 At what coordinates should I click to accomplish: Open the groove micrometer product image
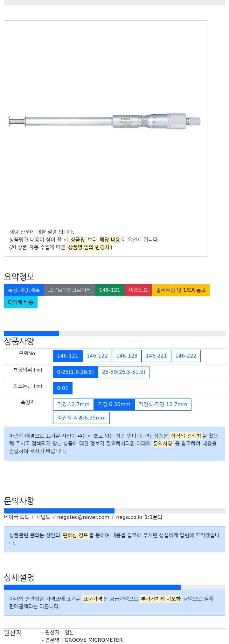coord(105,122)
